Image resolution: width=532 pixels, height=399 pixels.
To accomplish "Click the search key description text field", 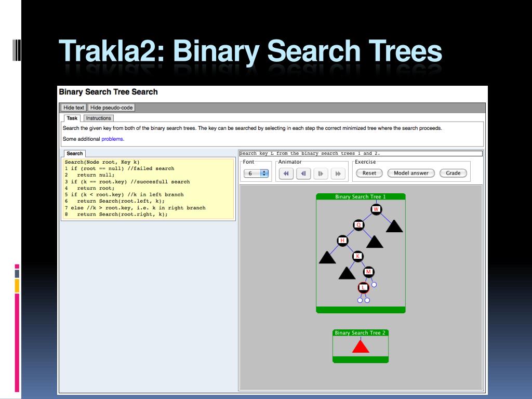I will coord(361,154).
